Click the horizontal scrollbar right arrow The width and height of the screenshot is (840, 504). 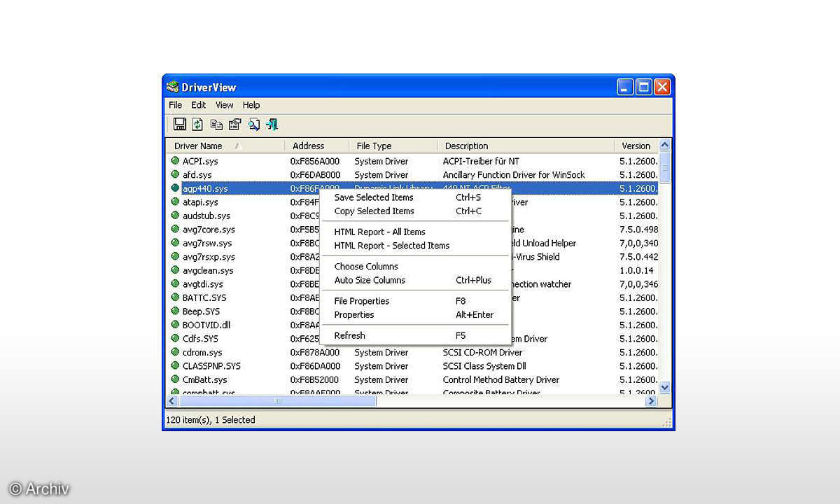click(651, 401)
